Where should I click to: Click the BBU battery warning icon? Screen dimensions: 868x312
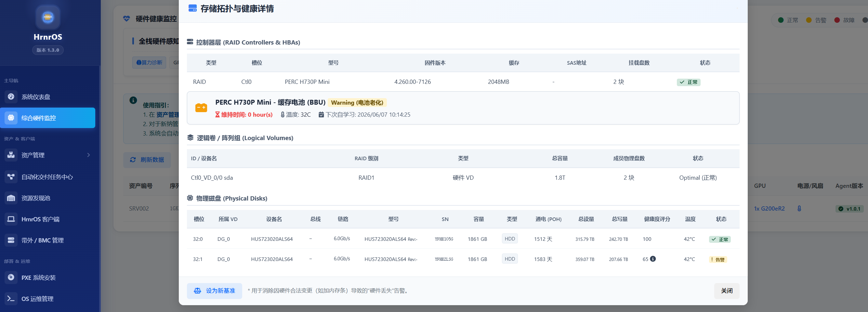201,108
